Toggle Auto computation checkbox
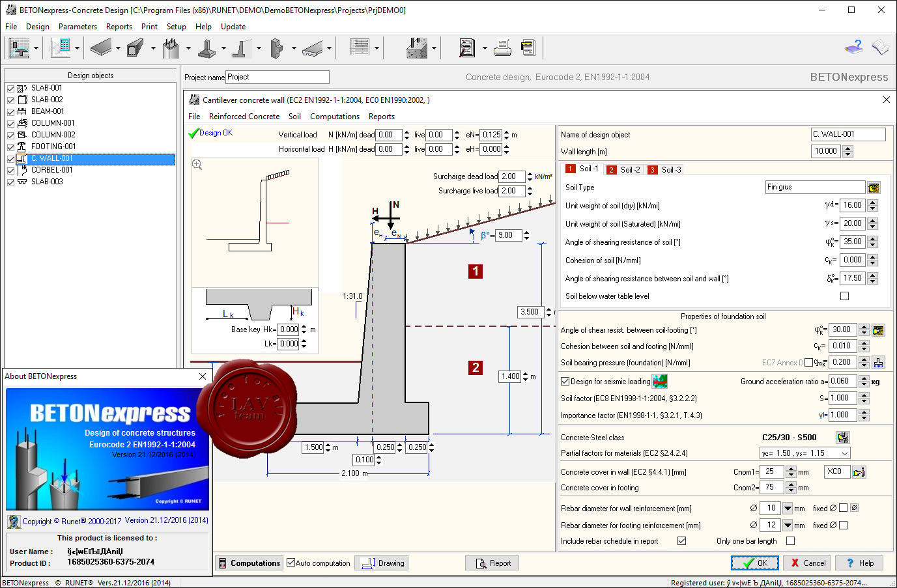 pyautogui.click(x=291, y=563)
